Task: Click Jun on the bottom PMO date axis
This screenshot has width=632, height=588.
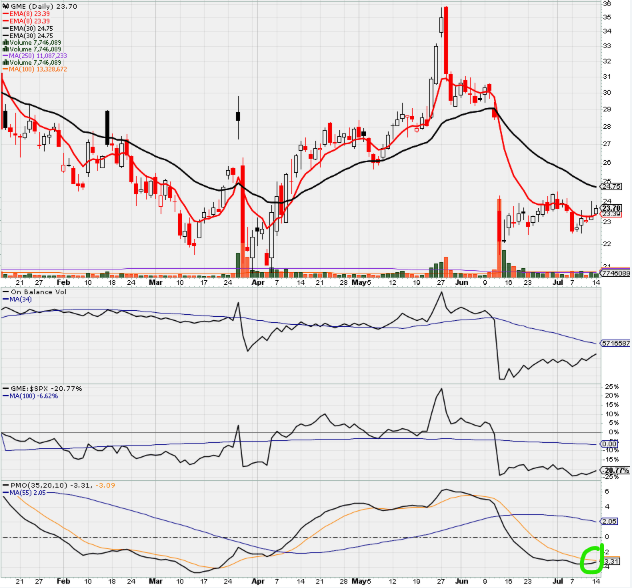Action: [462, 582]
